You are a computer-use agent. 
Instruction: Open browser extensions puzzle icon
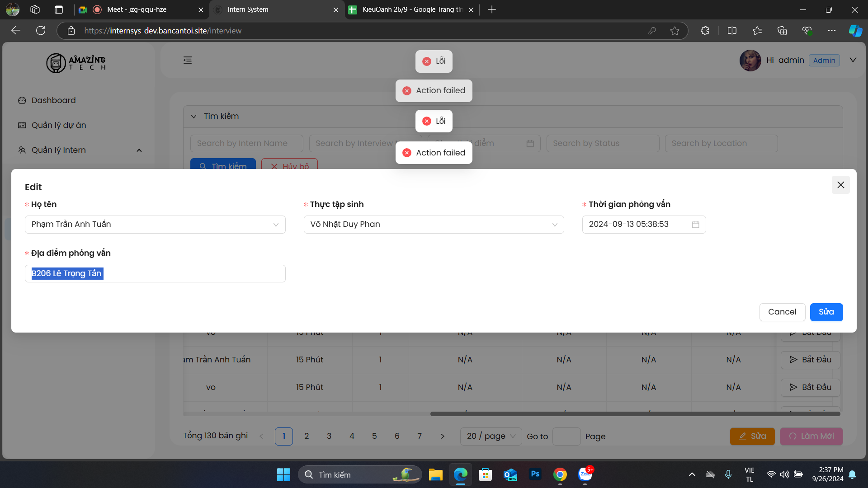[x=705, y=31]
